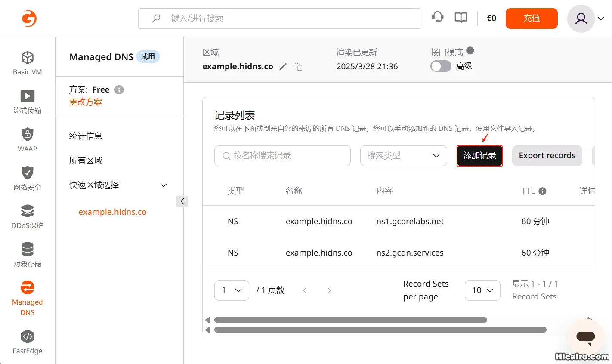The image size is (612, 364).
Task: Click the user avatar icon
Action: [581, 19]
